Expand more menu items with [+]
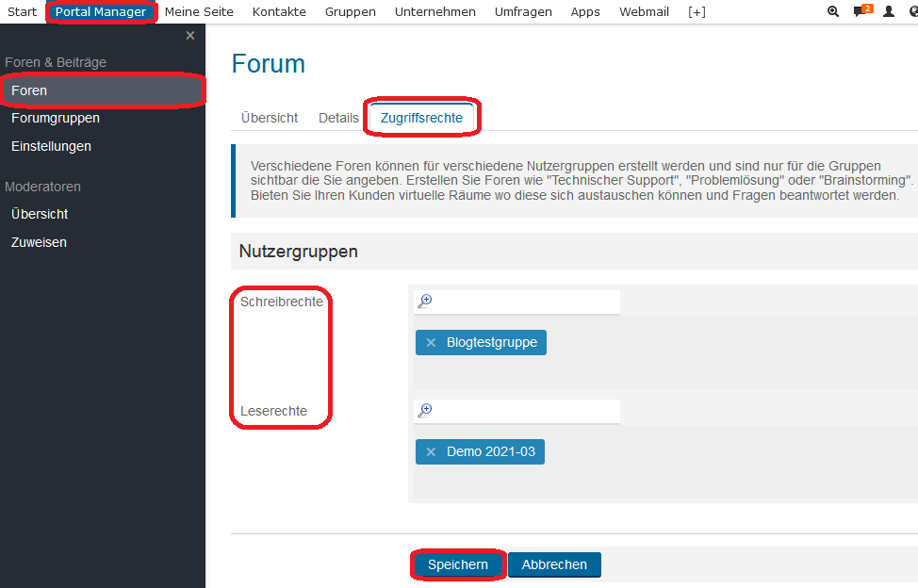This screenshot has height=588, width=918. point(697,12)
